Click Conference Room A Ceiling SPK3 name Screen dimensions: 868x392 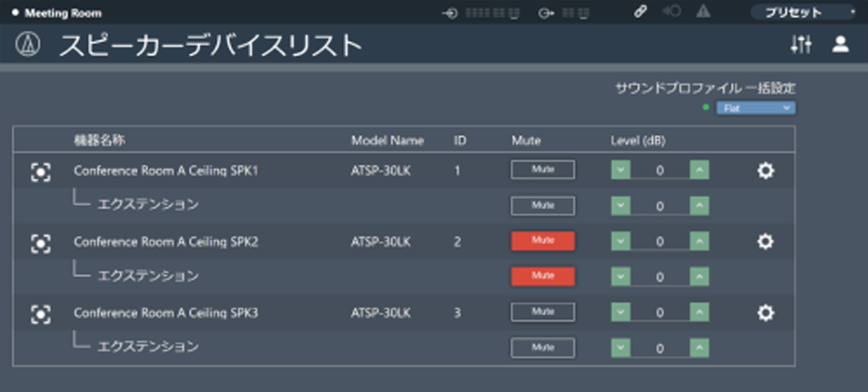pos(166,313)
